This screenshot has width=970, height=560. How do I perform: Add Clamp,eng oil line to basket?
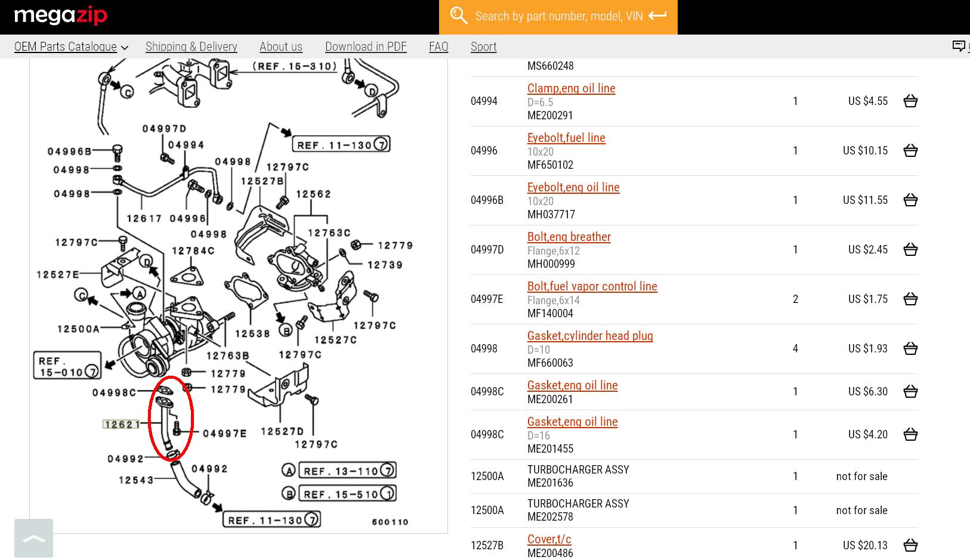click(910, 101)
